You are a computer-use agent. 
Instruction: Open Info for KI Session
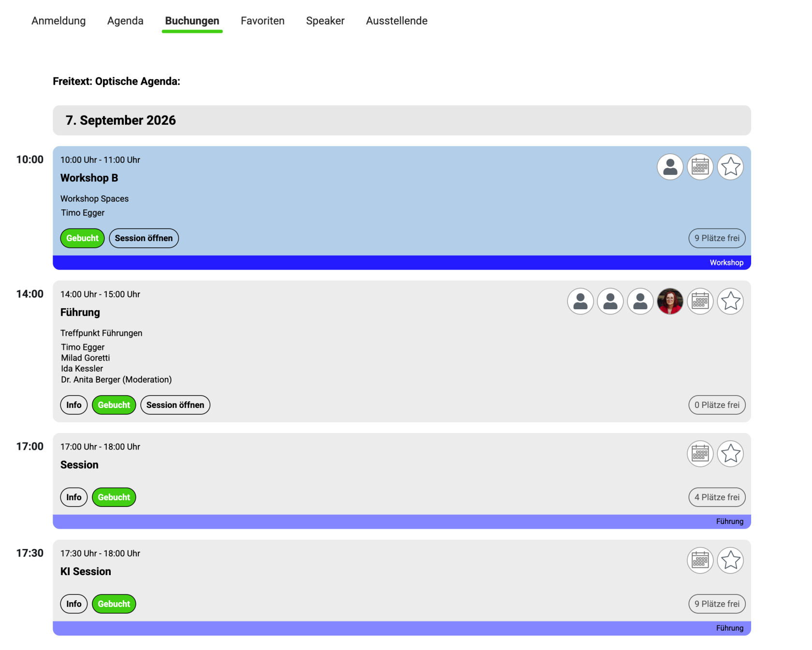point(74,604)
